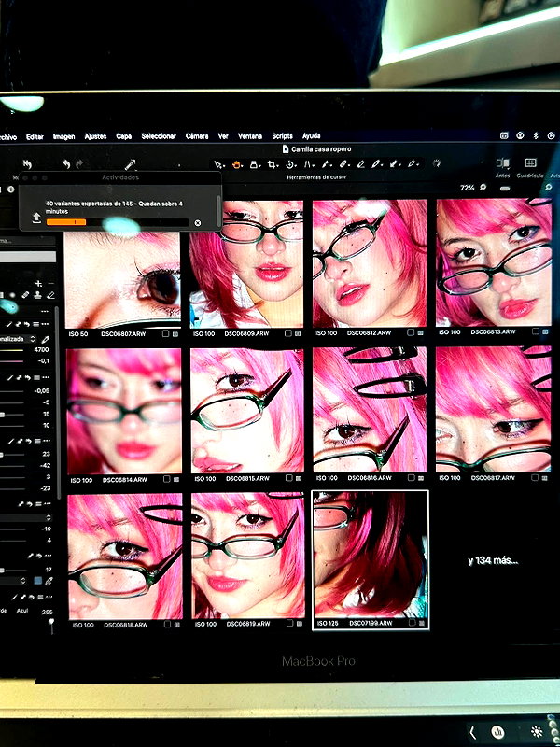Tick the checkbox for DSC06813.ARW
This screenshot has width=560, height=747.
tap(536, 331)
